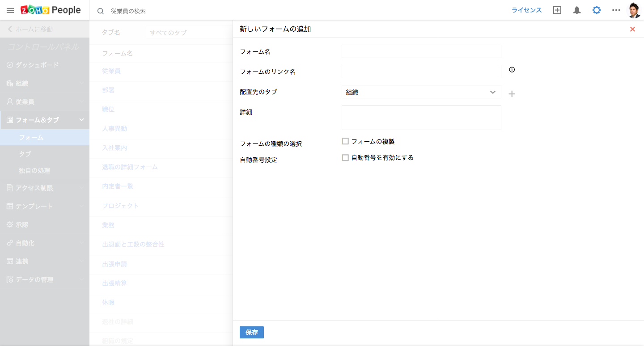The height and width of the screenshot is (346, 644).
Task: Click the 詳細 text area
Action: point(421,118)
